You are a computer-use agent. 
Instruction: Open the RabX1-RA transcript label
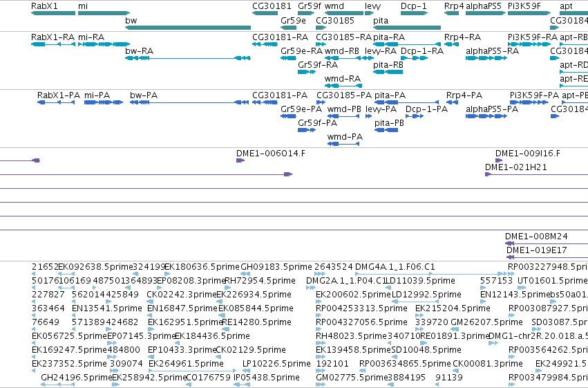click(53, 37)
